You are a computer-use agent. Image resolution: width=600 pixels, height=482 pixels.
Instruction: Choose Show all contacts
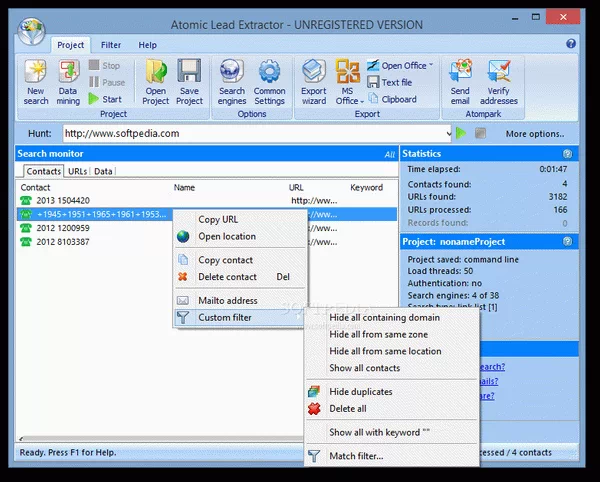(392, 368)
